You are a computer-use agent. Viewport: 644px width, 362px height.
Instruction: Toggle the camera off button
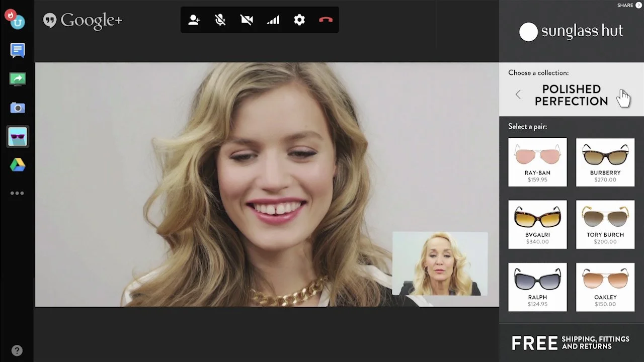[x=247, y=20]
